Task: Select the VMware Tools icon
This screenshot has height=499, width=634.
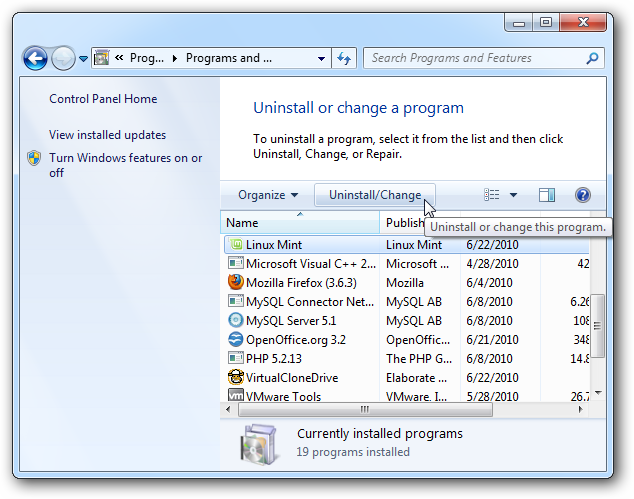Action: [x=236, y=395]
